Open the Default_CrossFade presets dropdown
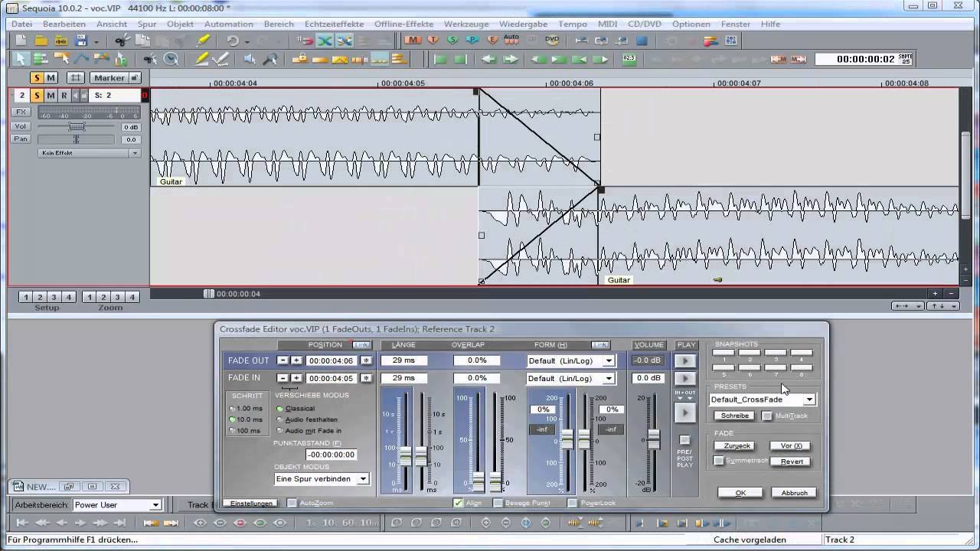 point(808,399)
